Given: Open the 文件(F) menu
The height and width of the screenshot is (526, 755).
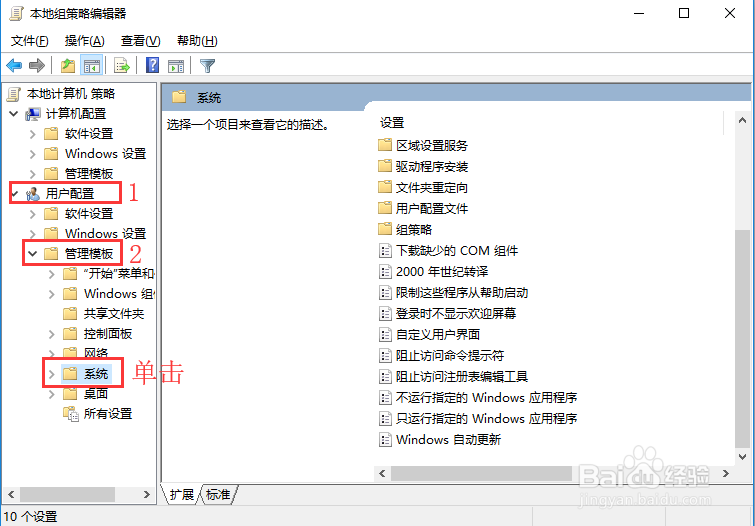Looking at the screenshot, I should pyautogui.click(x=30, y=41).
